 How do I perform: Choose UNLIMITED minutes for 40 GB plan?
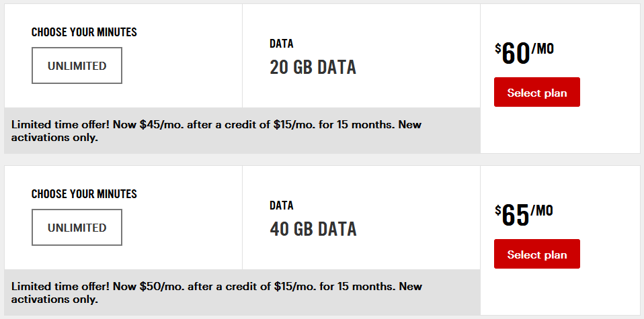77,228
